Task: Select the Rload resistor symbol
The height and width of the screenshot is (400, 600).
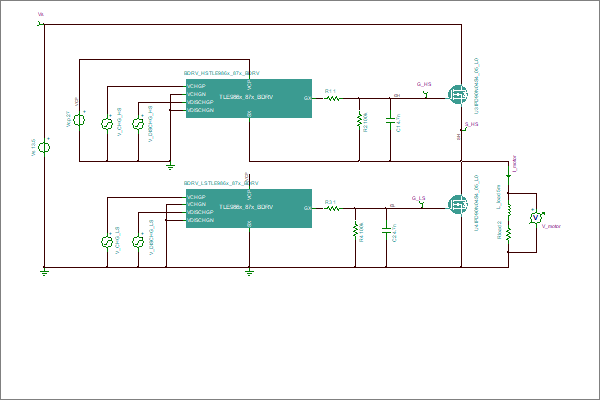Action: (x=509, y=234)
